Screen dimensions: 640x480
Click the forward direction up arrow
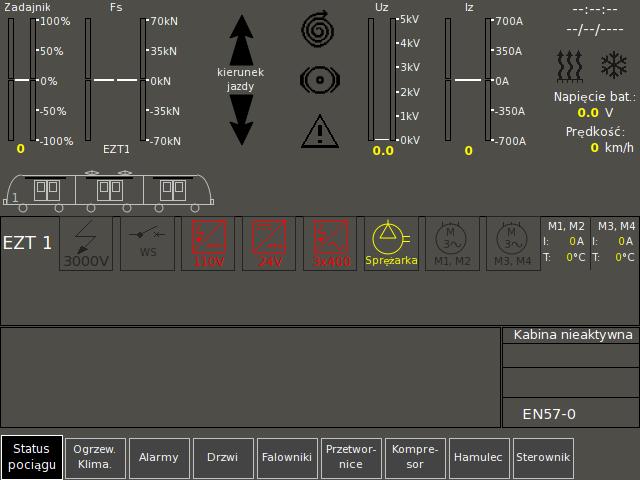[242, 40]
